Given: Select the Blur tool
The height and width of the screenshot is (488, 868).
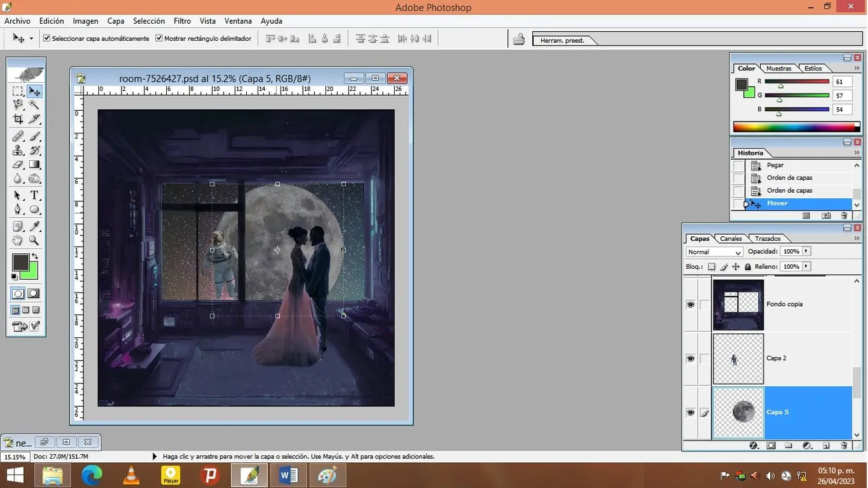Looking at the screenshot, I should pyautogui.click(x=18, y=179).
